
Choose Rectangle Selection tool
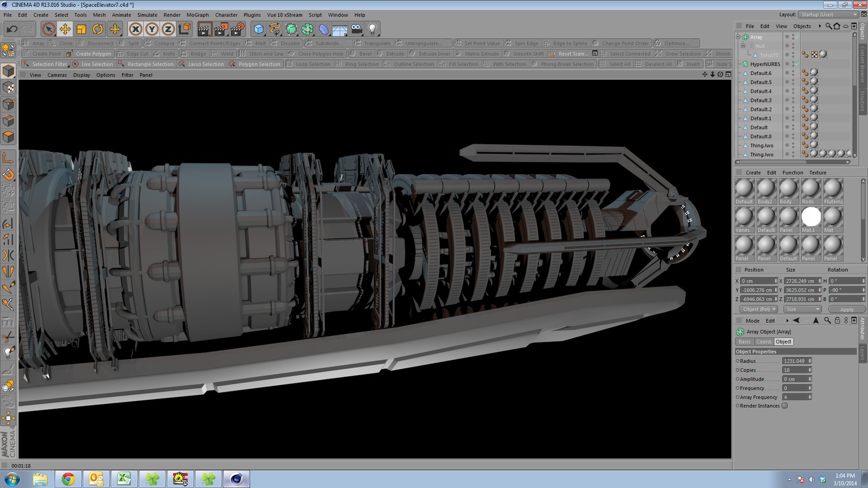(146, 64)
